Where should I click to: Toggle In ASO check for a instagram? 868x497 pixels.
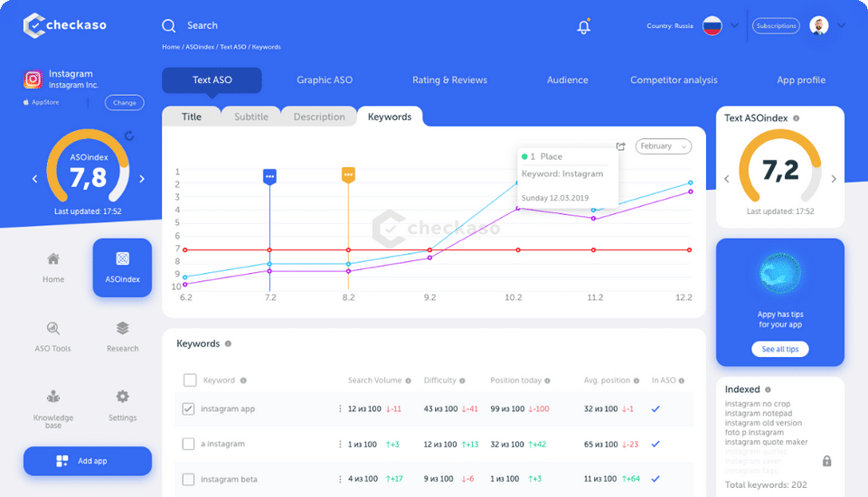(656, 444)
